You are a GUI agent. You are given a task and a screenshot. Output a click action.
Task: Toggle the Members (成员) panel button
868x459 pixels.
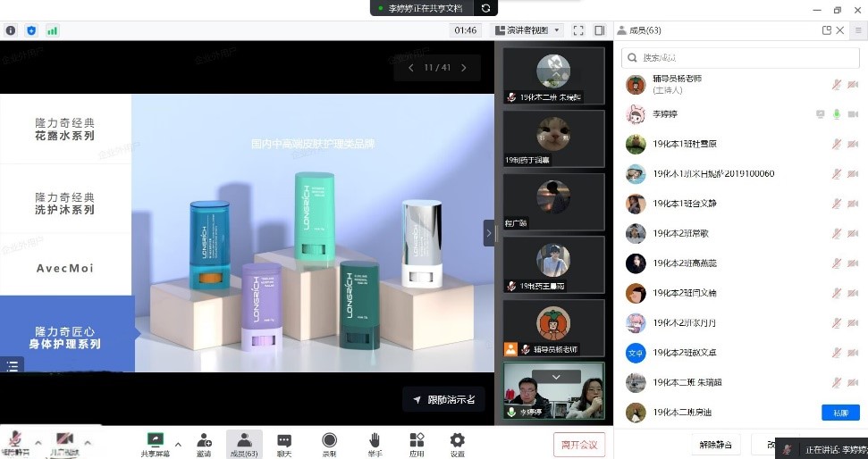[x=244, y=442]
